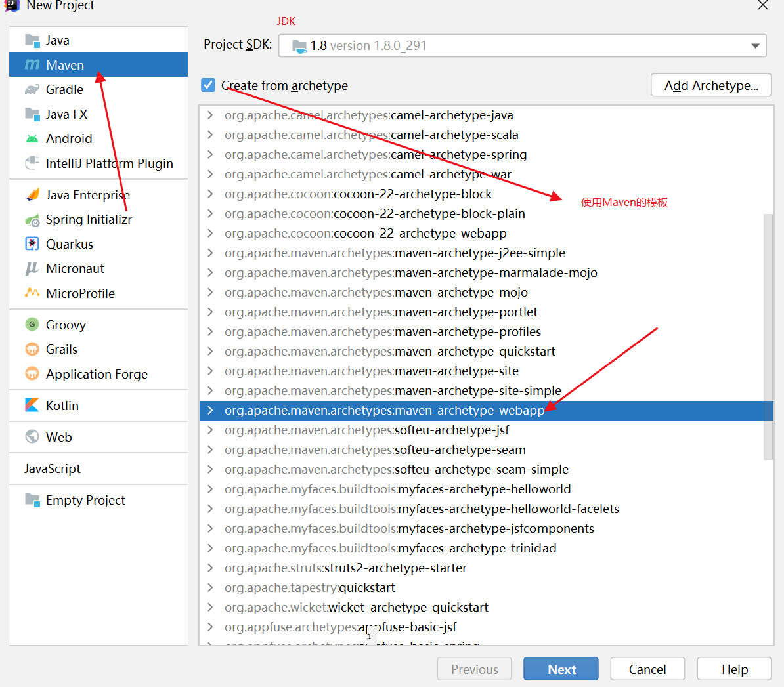Open Help for New Project

pyautogui.click(x=734, y=669)
